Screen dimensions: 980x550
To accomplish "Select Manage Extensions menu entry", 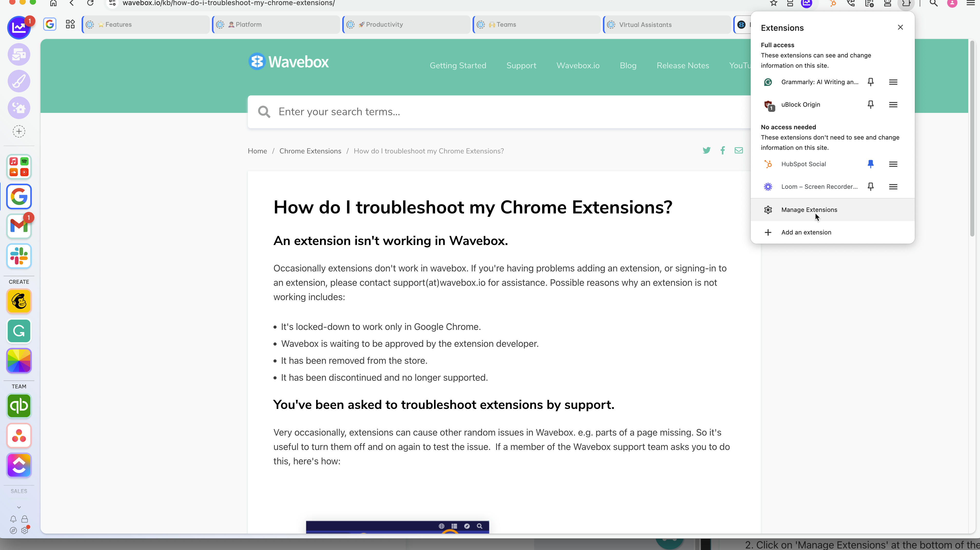I will [832, 210].
